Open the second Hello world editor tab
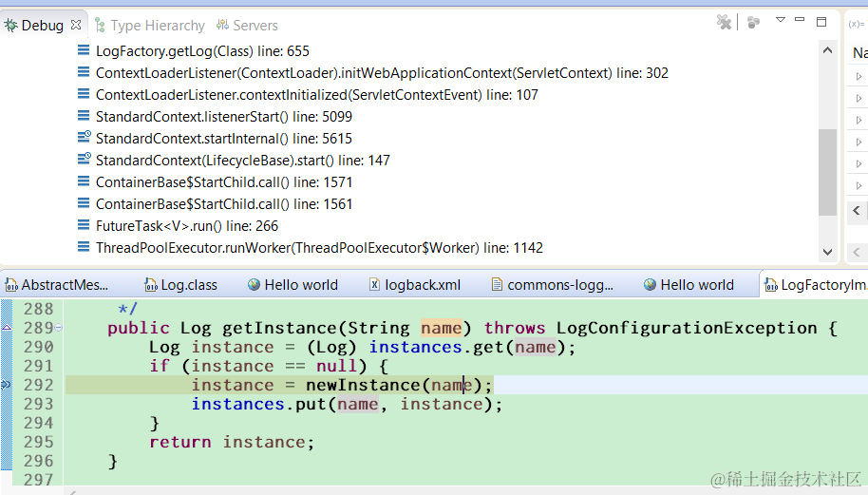The height and width of the screenshot is (495, 868). 689,285
